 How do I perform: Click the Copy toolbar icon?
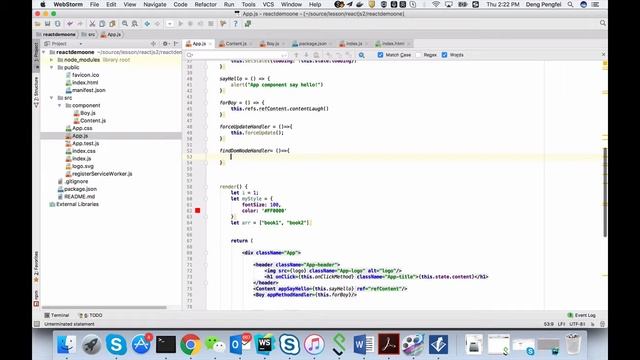point(102,24)
